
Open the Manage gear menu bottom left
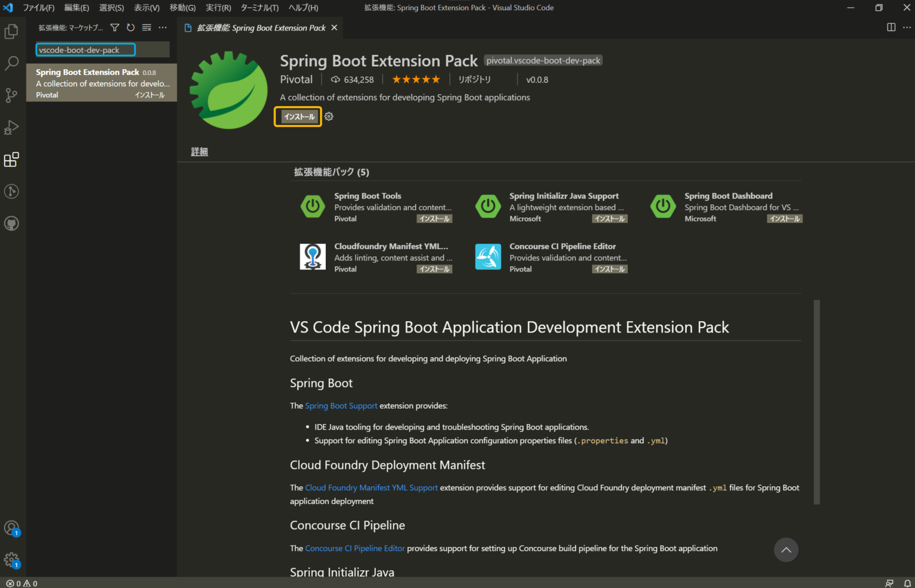coord(11,560)
